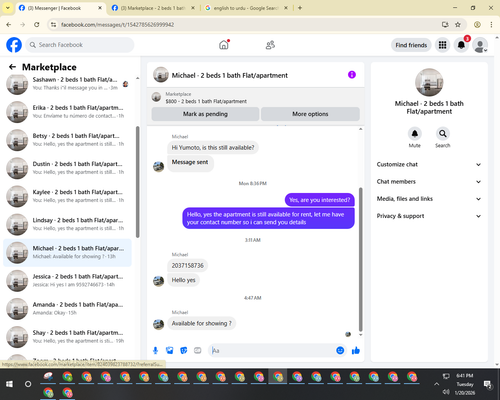Open the emoji picker smiley icon
The image size is (500, 400).
(x=340, y=350)
